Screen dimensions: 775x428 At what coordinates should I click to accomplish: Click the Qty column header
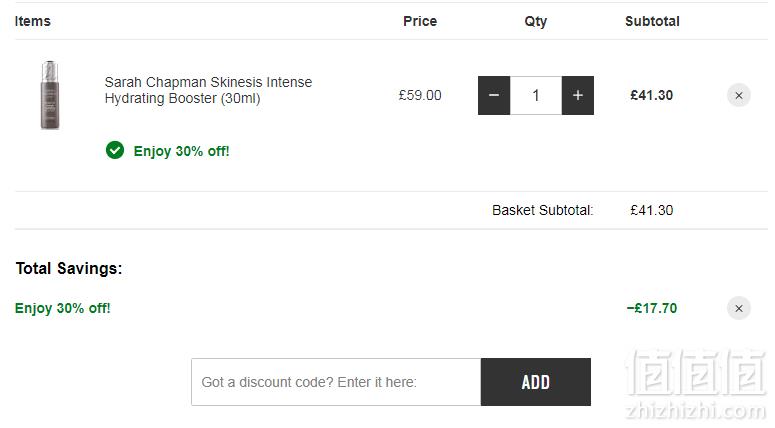pyautogui.click(x=536, y=22)
